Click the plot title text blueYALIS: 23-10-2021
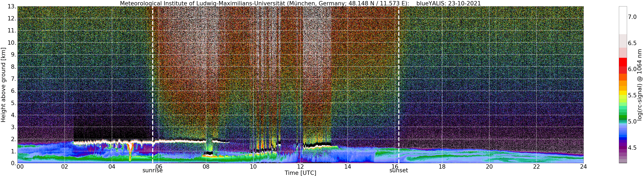 [449, 3]
